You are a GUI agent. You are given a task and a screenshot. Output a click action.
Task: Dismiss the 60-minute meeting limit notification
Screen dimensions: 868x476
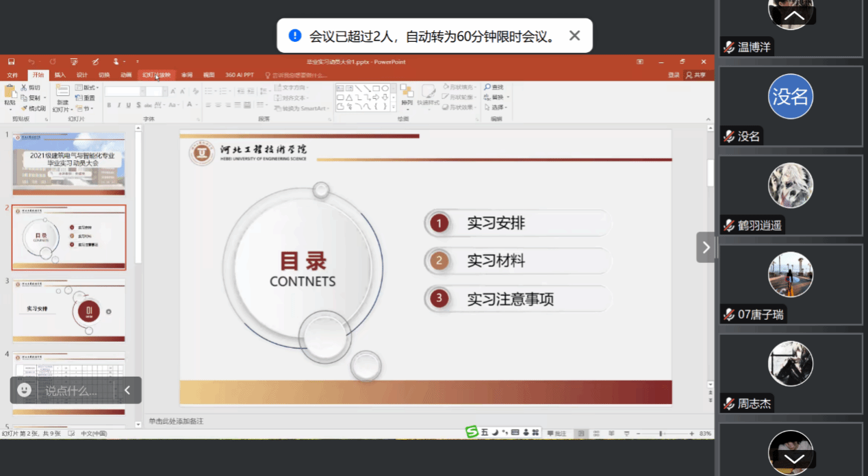pos(574,36)
